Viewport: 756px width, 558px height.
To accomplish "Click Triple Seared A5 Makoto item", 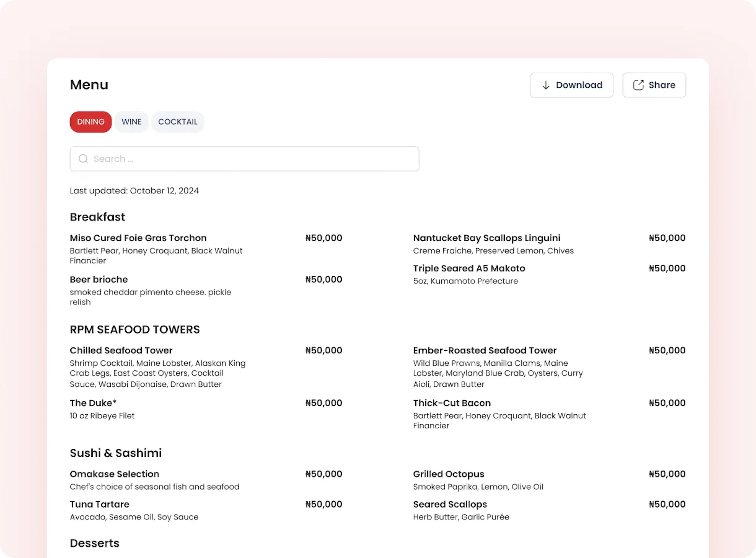I will (x=469, y=268).
